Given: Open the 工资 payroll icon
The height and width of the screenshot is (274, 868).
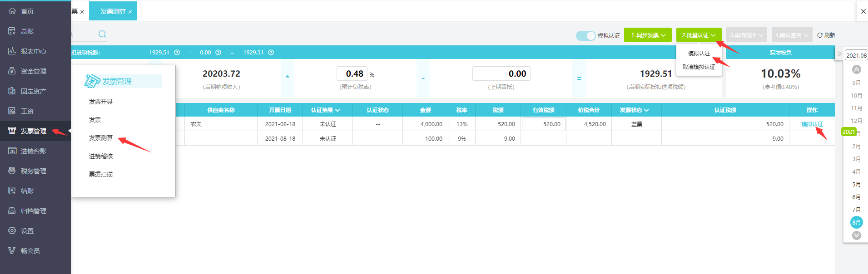Looking at the screenshot, I should coord(12,111).
